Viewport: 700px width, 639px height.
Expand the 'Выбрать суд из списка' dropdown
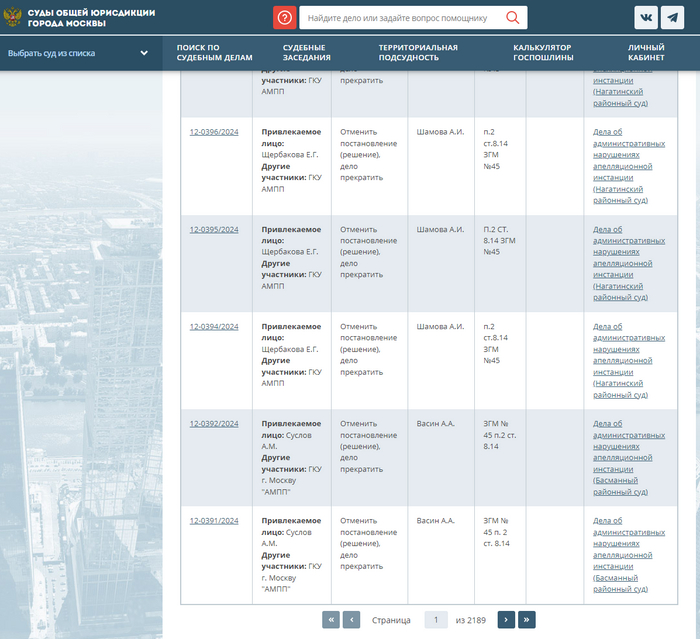tap(80, 53)
